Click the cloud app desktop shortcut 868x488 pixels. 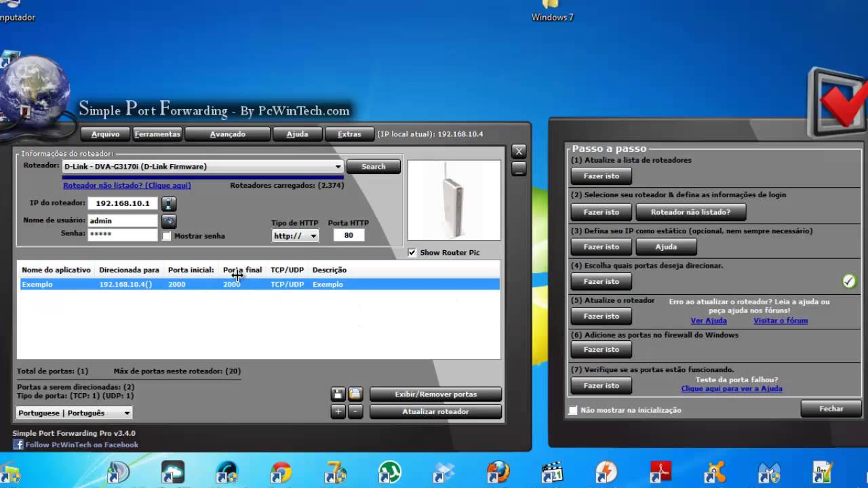[x=172, y=473]
